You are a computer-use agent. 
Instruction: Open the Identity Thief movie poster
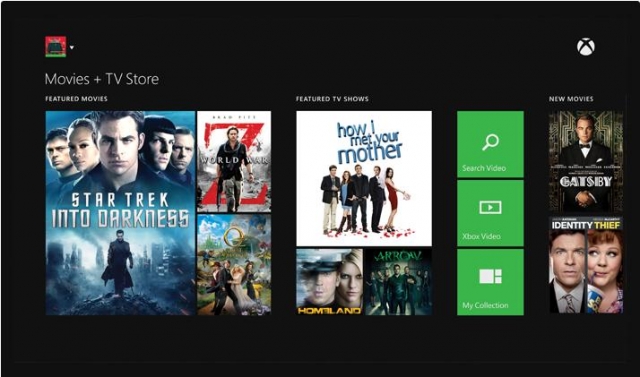tap(586, 265)
